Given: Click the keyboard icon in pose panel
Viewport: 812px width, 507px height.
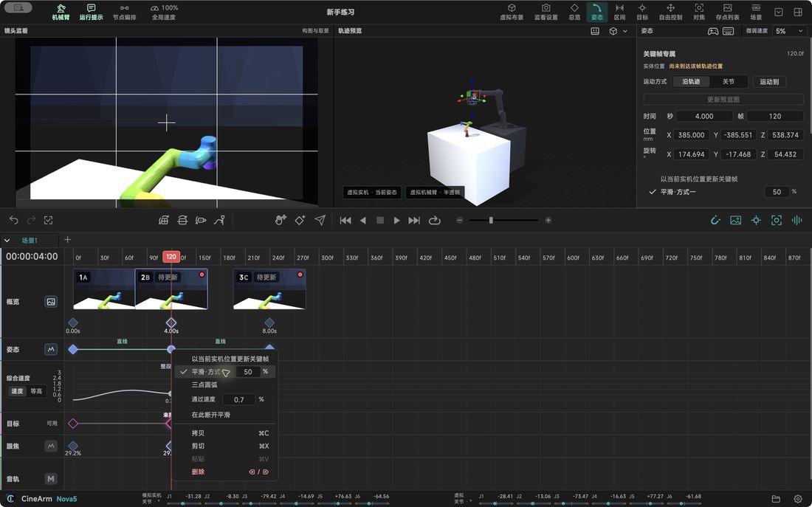Looking at the screenshot, I should (728, 31).
